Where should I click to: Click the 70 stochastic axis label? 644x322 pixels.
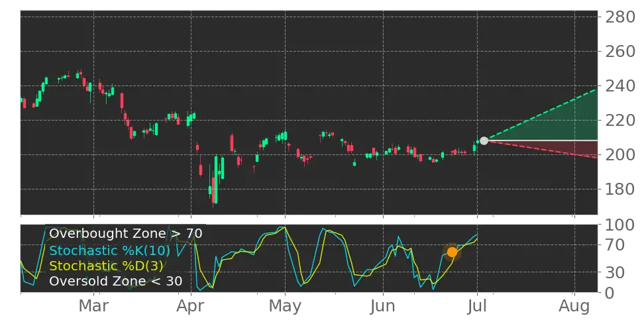(614, 245)
